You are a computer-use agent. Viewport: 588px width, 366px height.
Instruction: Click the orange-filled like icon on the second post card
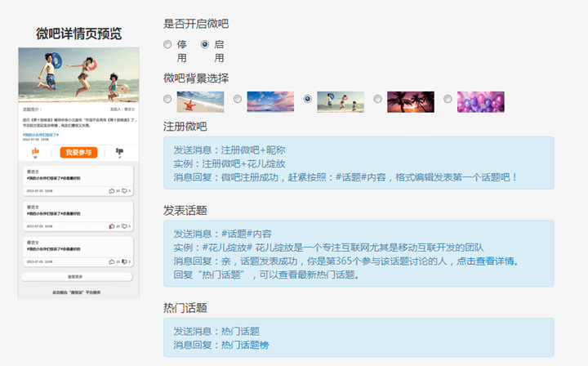pos(112,226)
